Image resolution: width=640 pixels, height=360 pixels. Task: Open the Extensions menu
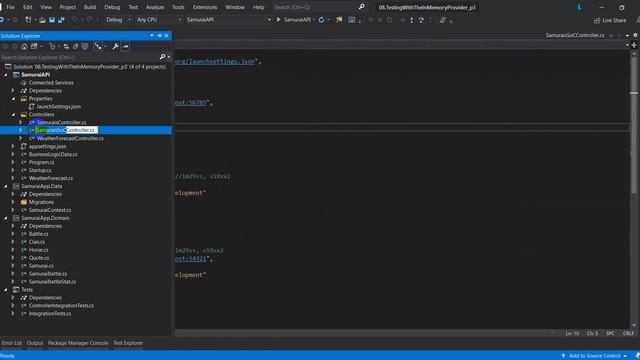205,7
